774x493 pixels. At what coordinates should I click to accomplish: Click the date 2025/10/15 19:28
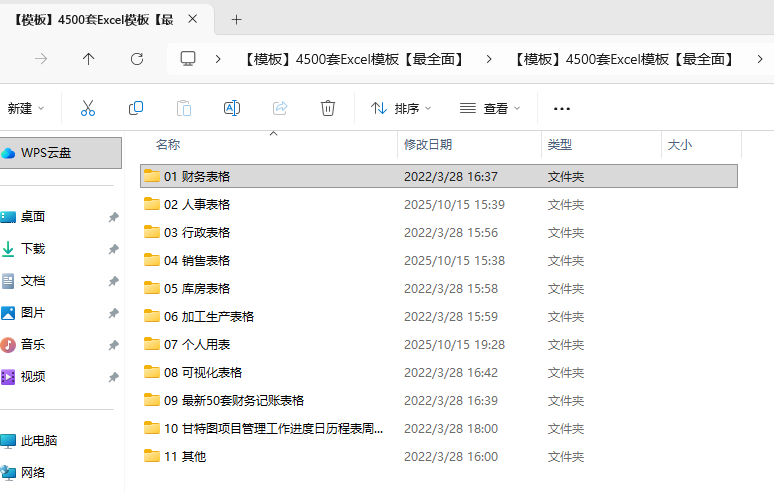tap(455, 344)
